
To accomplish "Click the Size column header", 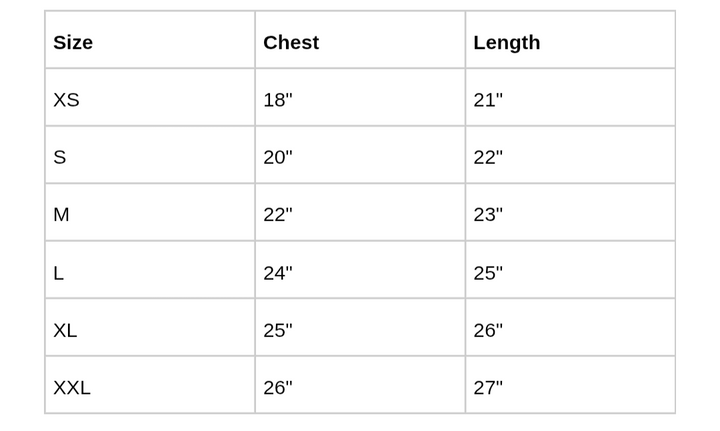I will pos(73,42).
